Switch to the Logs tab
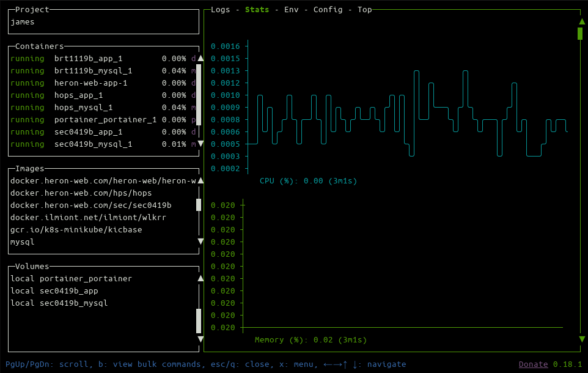The image size is (588, 373). 220,9
